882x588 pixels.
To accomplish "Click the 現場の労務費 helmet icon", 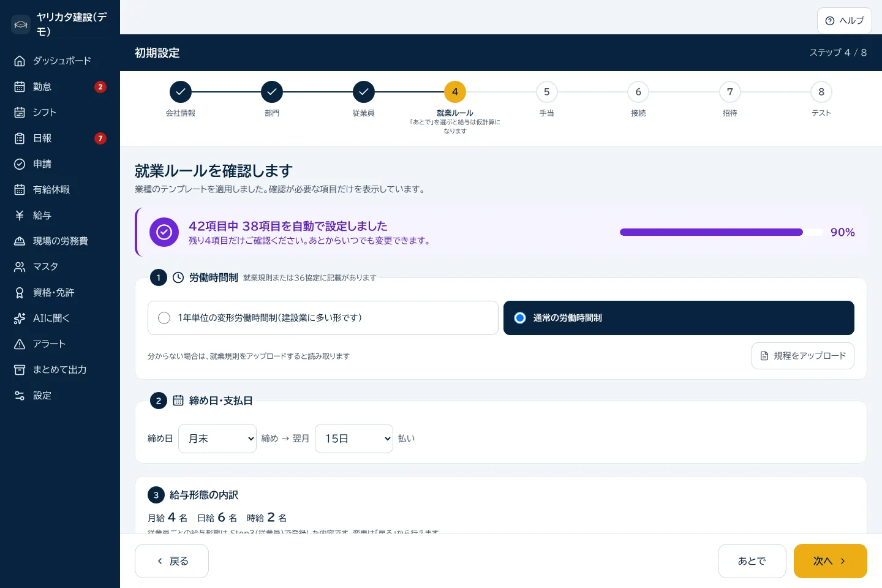I will pos(20,241).
